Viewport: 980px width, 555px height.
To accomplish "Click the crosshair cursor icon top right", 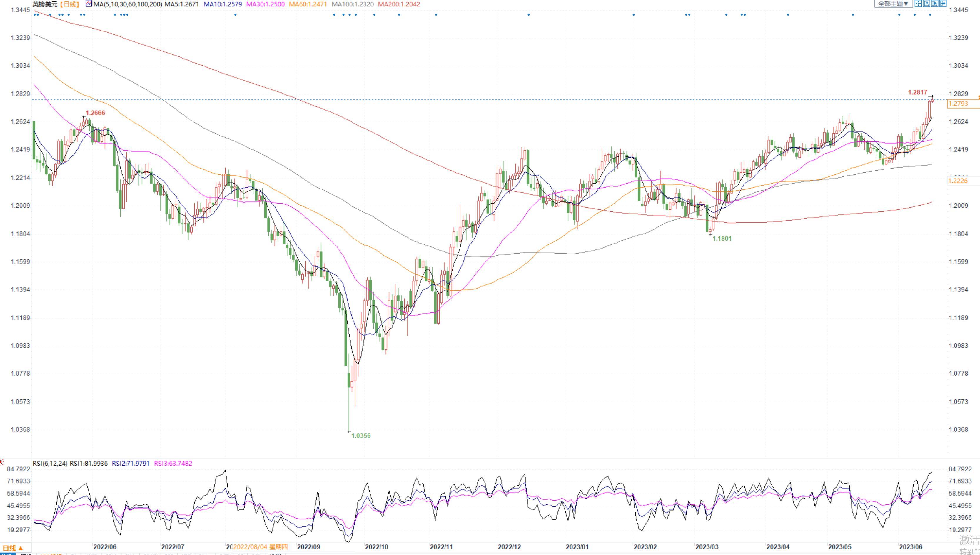I will (x=918, y=4).
